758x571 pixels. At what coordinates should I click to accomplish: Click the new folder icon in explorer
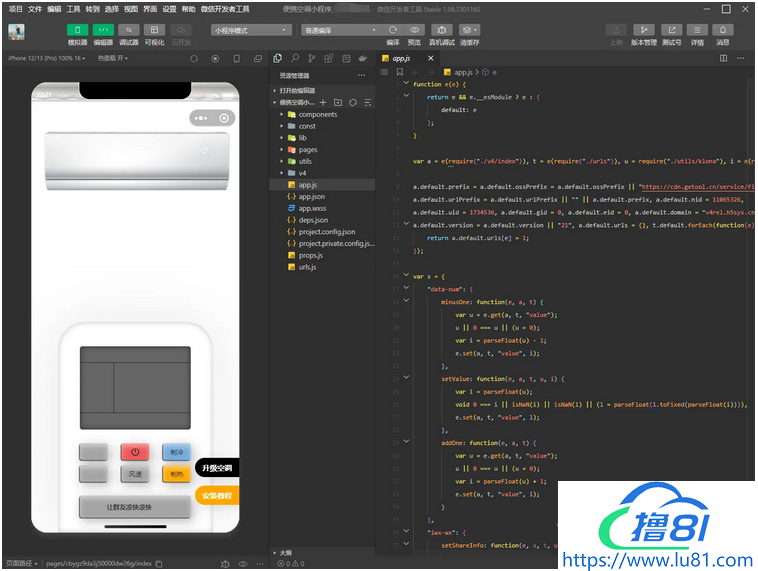tap(338, 102)
